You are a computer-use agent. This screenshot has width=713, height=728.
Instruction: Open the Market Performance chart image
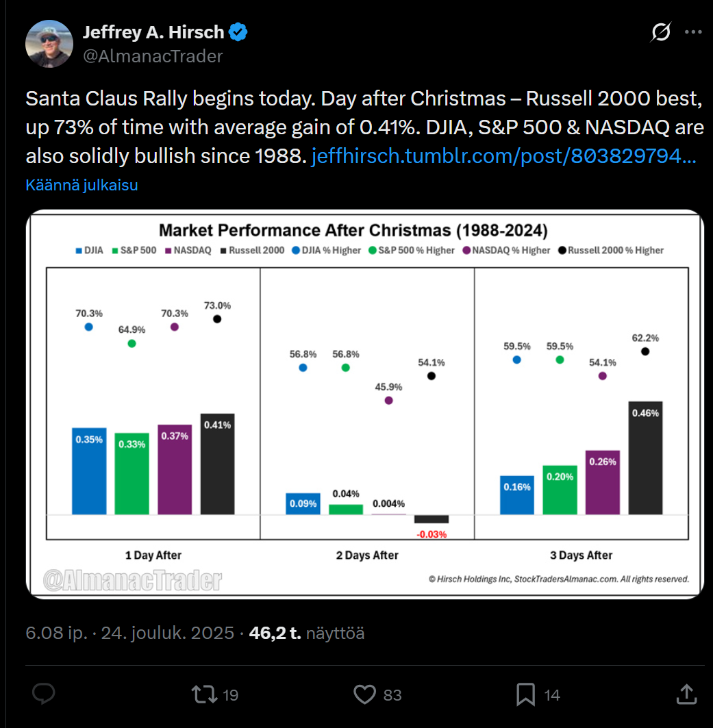point(366,404)
